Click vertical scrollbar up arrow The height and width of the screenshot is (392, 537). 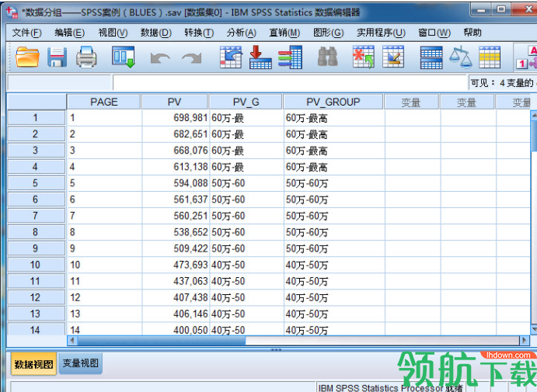coord(534,116)
